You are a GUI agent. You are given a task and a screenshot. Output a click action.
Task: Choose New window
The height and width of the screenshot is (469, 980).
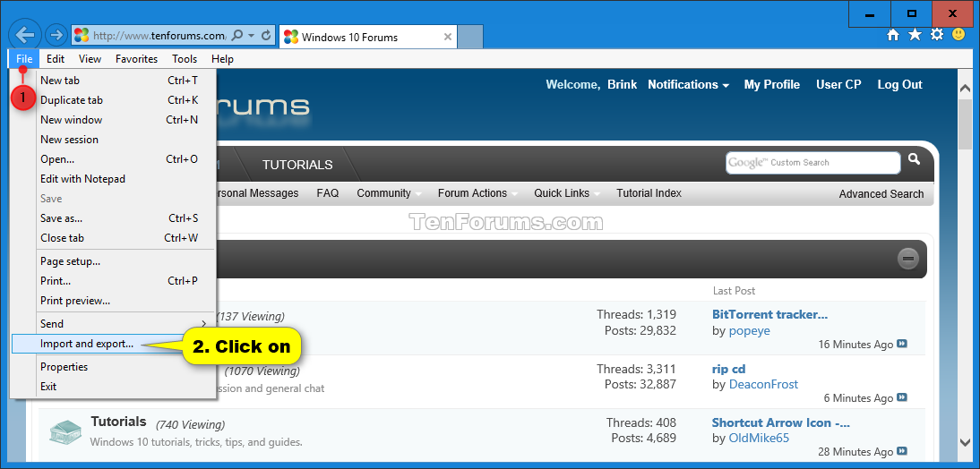click(113, 120)
